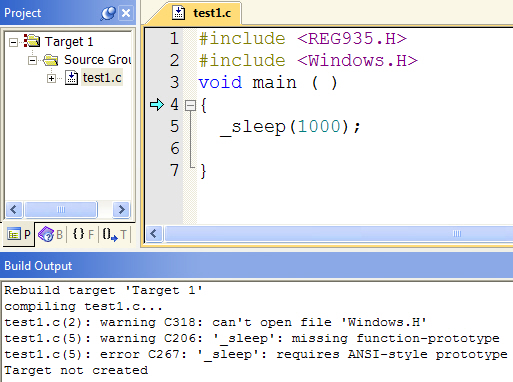Select test1.c in the project tree
513x382 pixels.
tap(102, 78)
